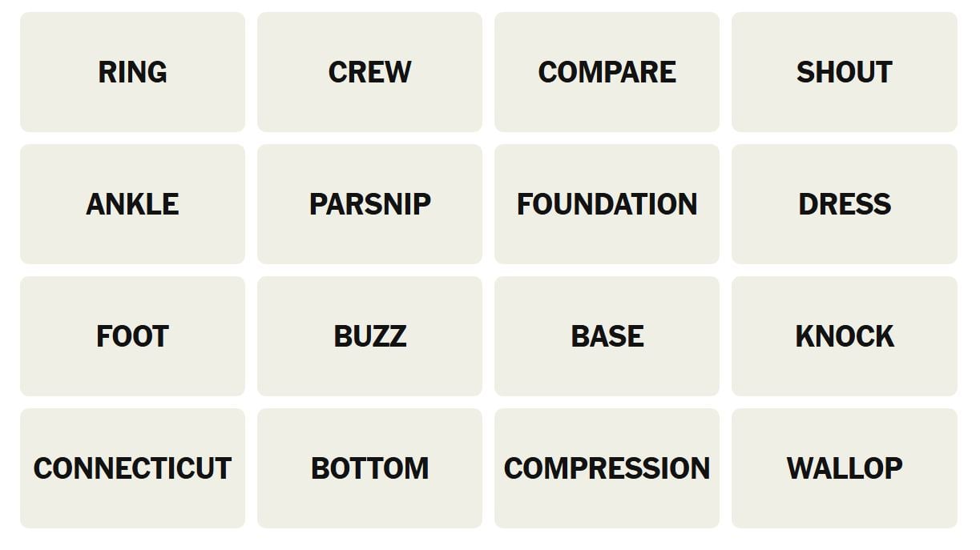Pick the BUZZ tile
Screen dimensions: 980x550
369,336
